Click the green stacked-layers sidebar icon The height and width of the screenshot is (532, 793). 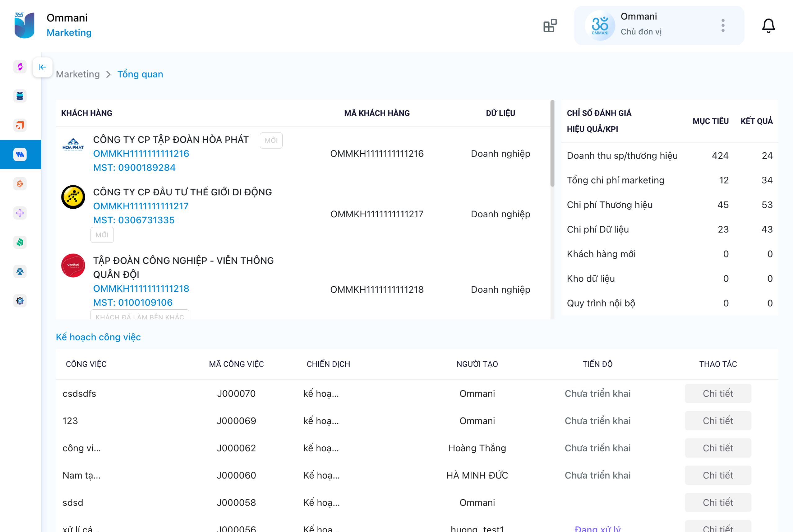pyautogui.click(x=20, y=242)
